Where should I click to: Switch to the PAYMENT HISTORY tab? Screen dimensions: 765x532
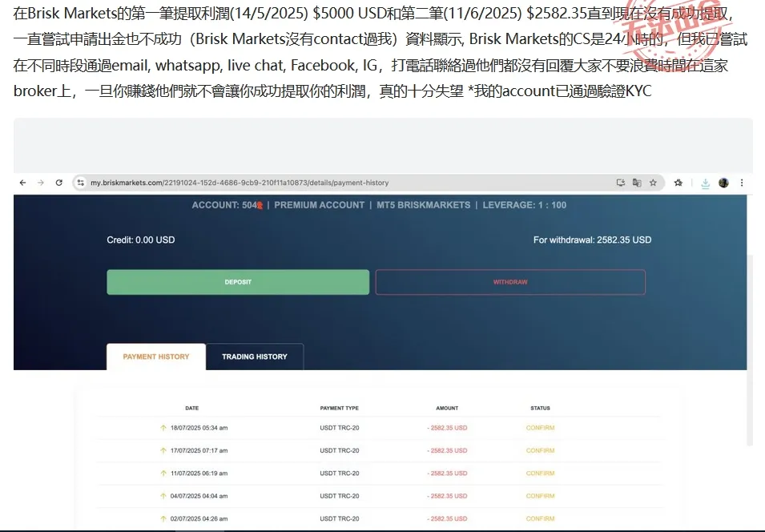coord(156,357)
